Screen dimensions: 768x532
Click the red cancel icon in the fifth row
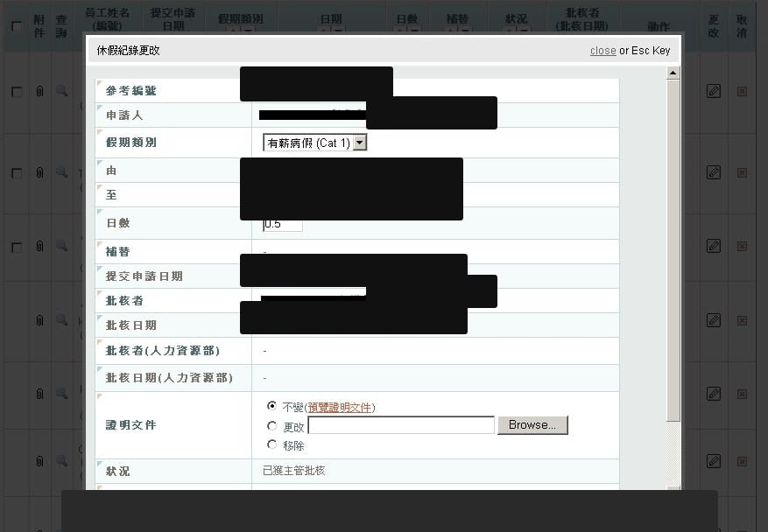click(742, 394)
